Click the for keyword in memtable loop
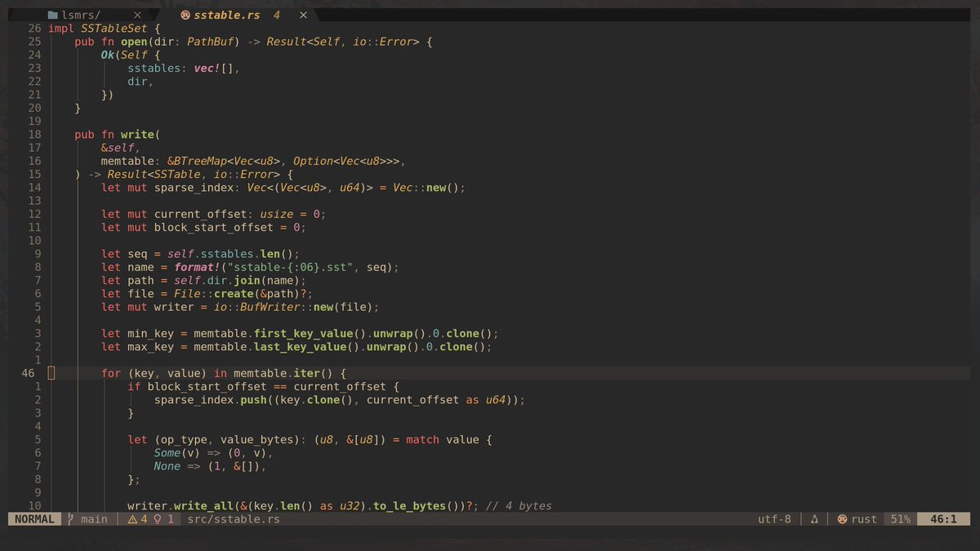The width and height of the screenshot is (980, 551). coord(111,373)
